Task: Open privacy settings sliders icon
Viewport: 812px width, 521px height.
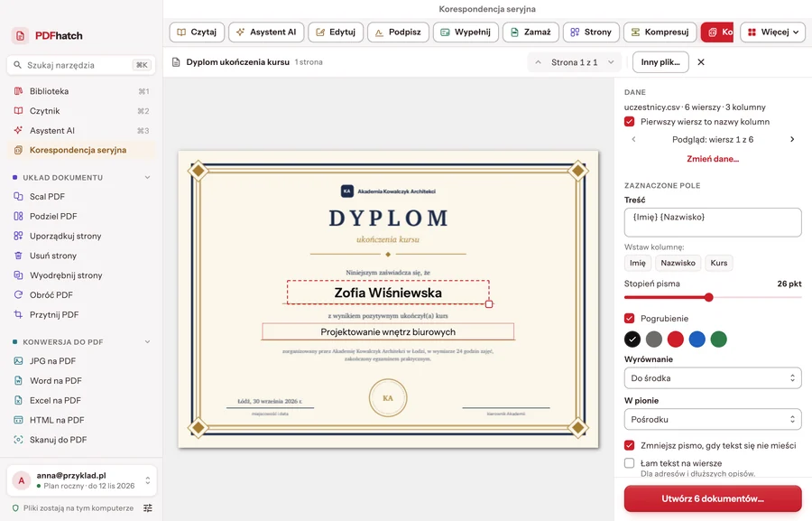Action: click(148, 508)
